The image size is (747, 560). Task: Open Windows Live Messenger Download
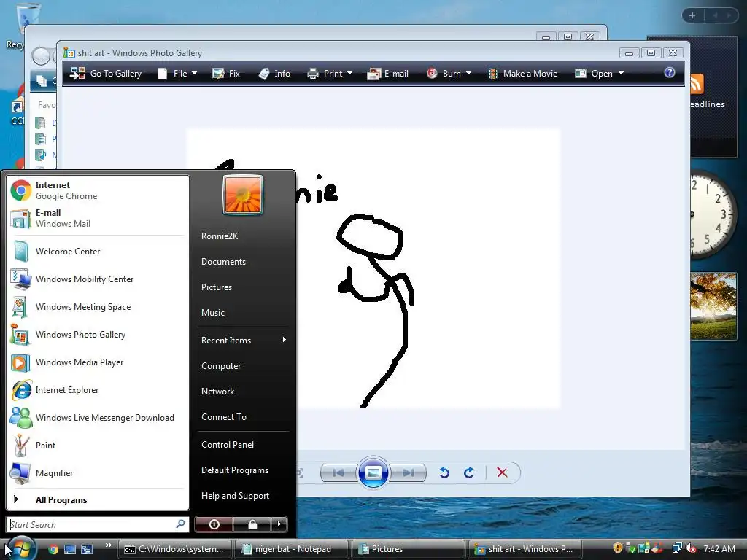point(98,418)
